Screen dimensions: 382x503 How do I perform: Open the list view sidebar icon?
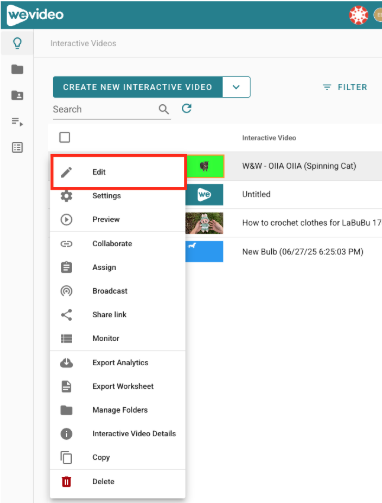tap(17, 147)
